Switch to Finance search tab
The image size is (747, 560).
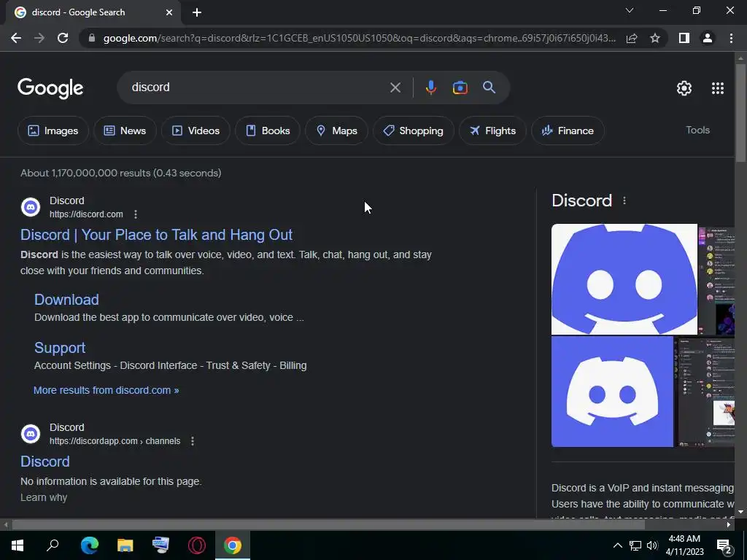(568, 131)
